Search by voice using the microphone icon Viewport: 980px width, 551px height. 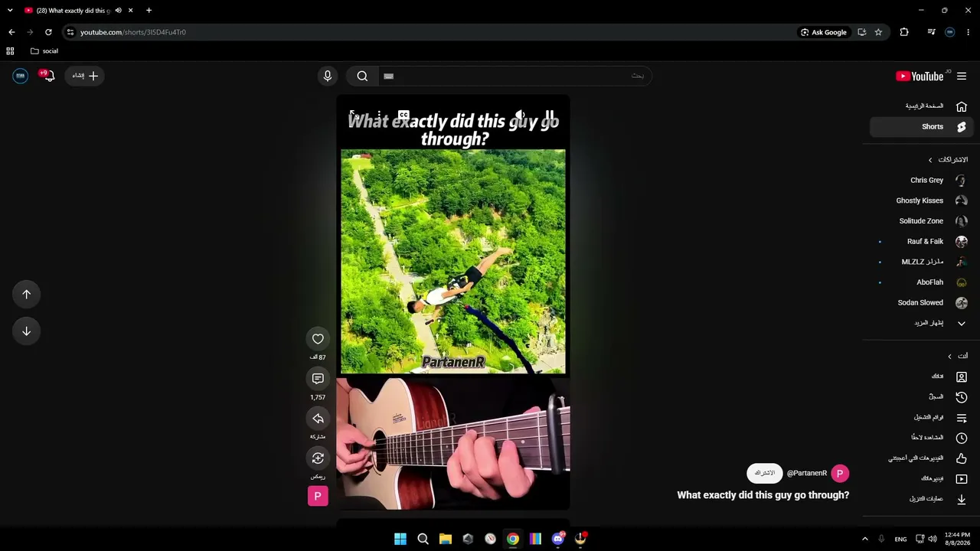coord(328,76)
